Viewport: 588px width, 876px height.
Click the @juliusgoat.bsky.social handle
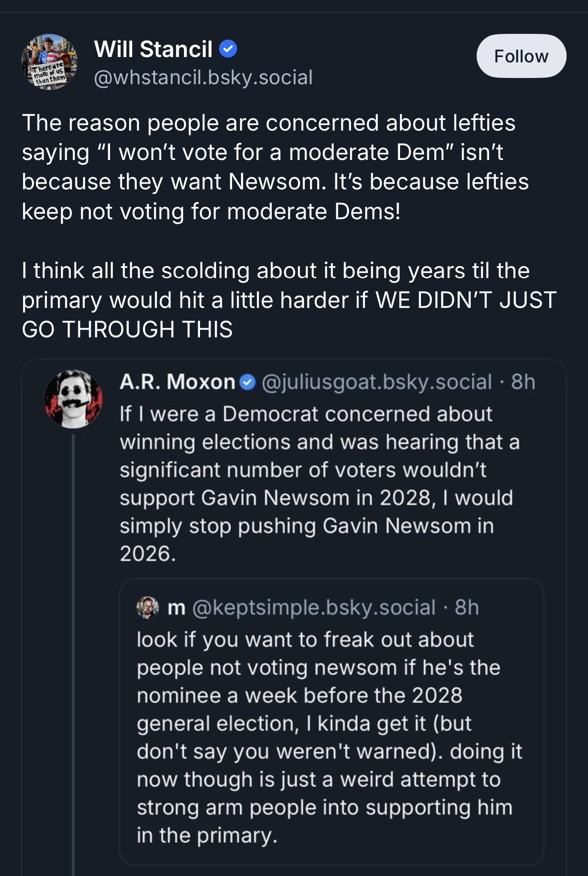[x=376, y=382]
